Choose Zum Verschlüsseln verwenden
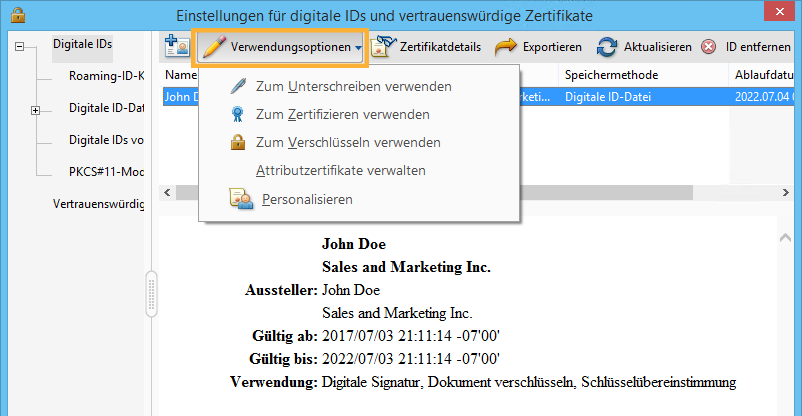 tap(347, 143)
